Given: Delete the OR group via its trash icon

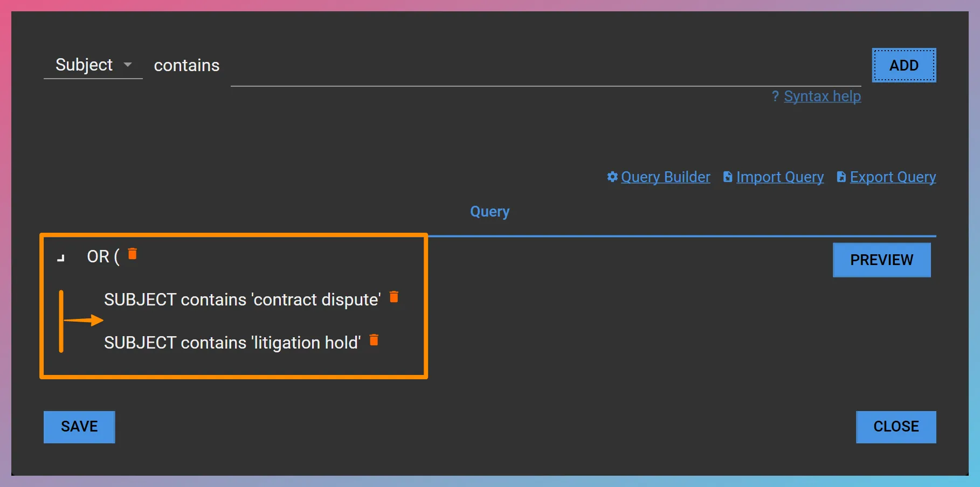Looking at the screenshot, I should click(x=133, y=254).
